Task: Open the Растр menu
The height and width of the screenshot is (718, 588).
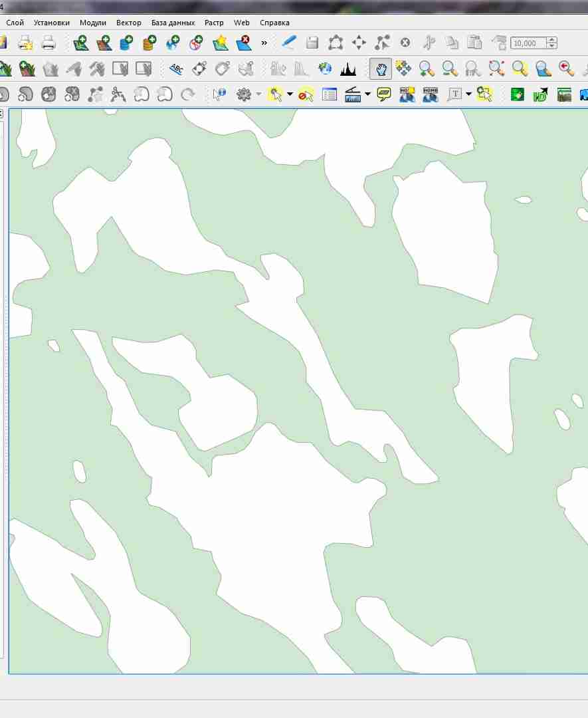Action: click(x=214, y=23)
